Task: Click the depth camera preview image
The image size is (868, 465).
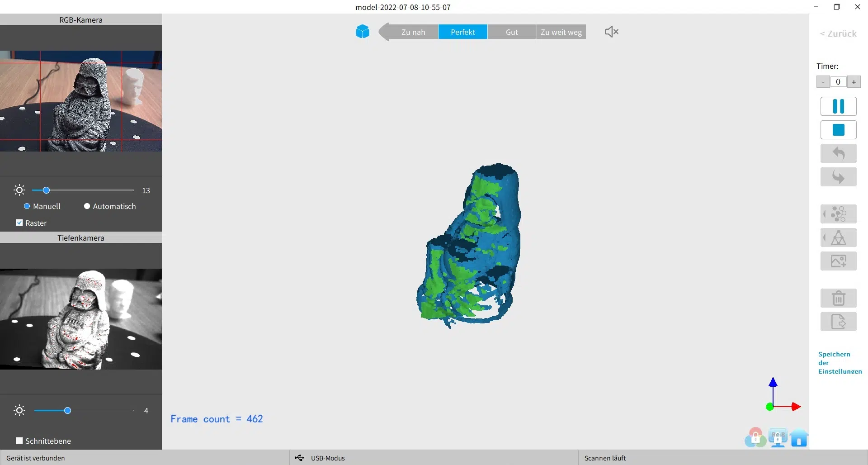Action: [x=81, y=319]
